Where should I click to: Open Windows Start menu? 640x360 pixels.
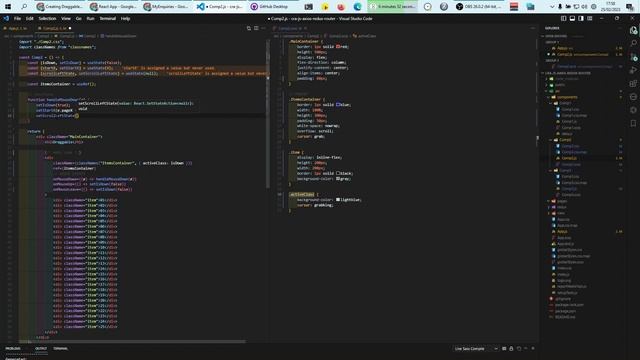point(8,7)
